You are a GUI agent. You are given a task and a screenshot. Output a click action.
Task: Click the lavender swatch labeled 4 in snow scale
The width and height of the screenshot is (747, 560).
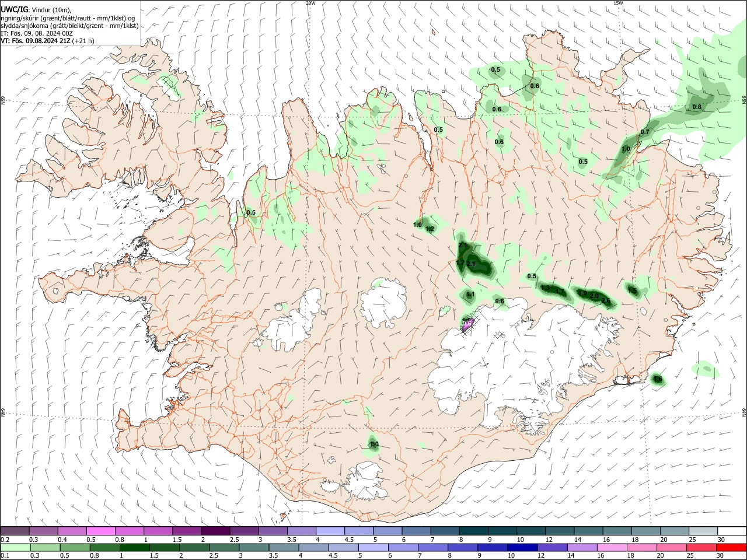pos(330,531)
